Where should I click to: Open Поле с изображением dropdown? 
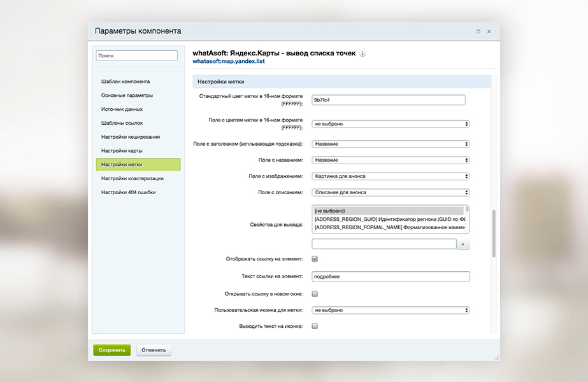point(391,176)
